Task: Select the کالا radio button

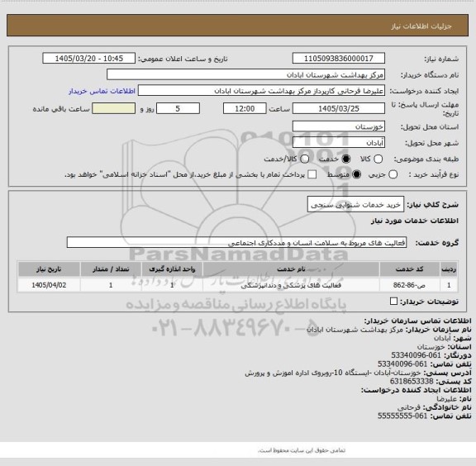Action: (x=378, y=159)
